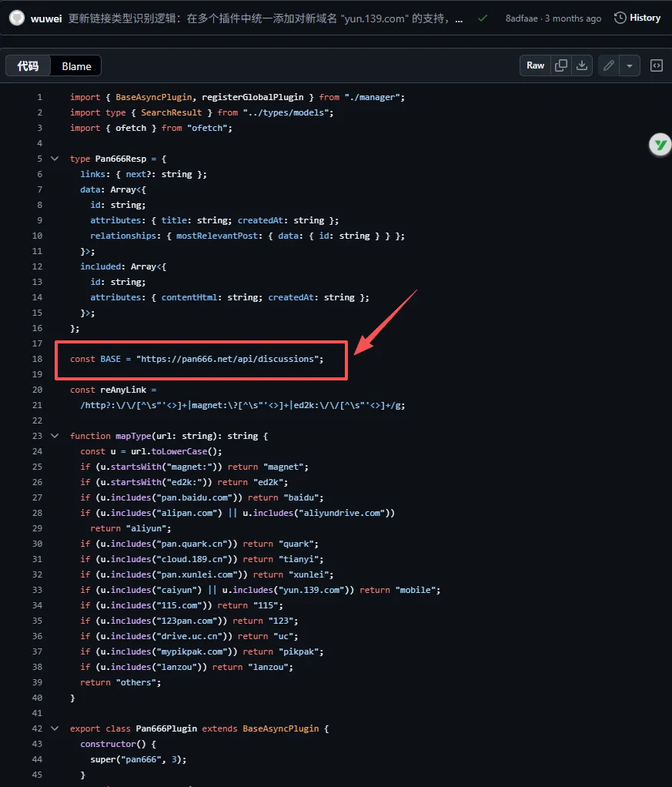Viewport: 672px width, 787px height.
Task: Open the symbols panel
Action: point(657,65)
